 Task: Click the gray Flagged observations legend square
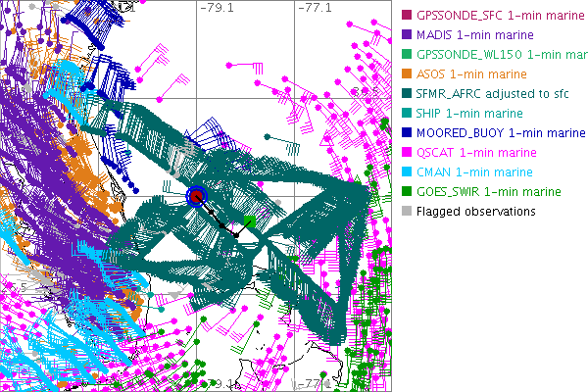[407, 211]
